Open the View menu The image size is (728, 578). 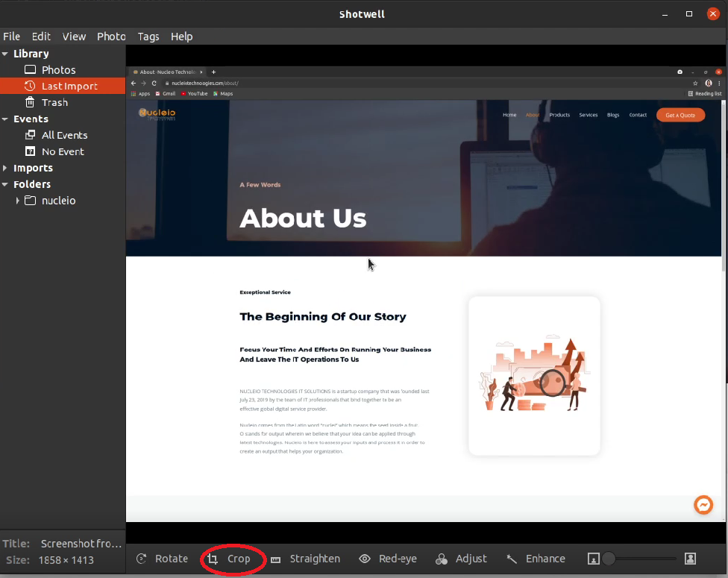[x=75, y=37]
